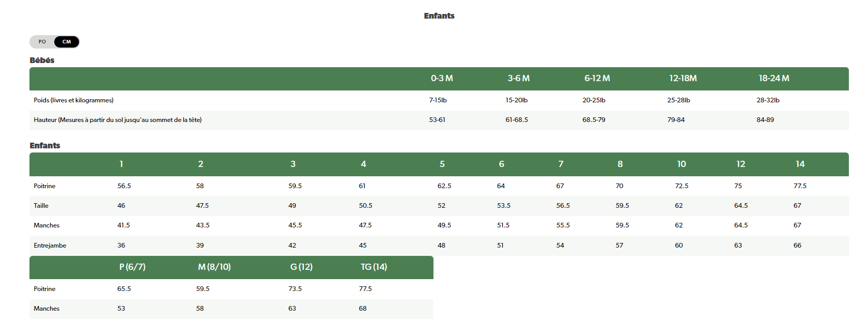
Task: Select the Hauteur row label
Action: 117,120
